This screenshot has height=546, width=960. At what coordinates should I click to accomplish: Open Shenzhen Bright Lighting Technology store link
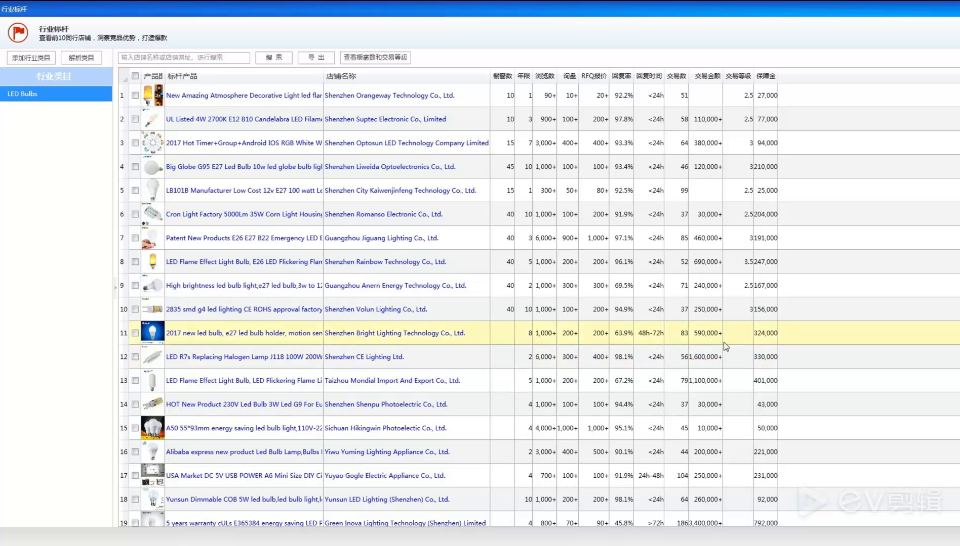[395, 333]
